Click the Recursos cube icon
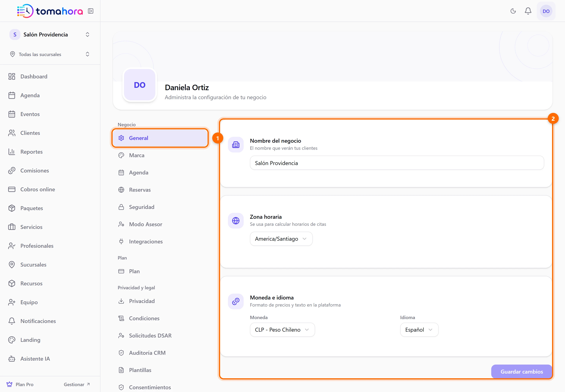 12,283
